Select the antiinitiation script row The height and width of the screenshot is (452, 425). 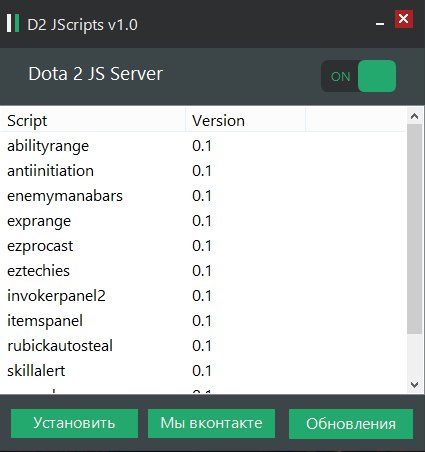[203, 171]
